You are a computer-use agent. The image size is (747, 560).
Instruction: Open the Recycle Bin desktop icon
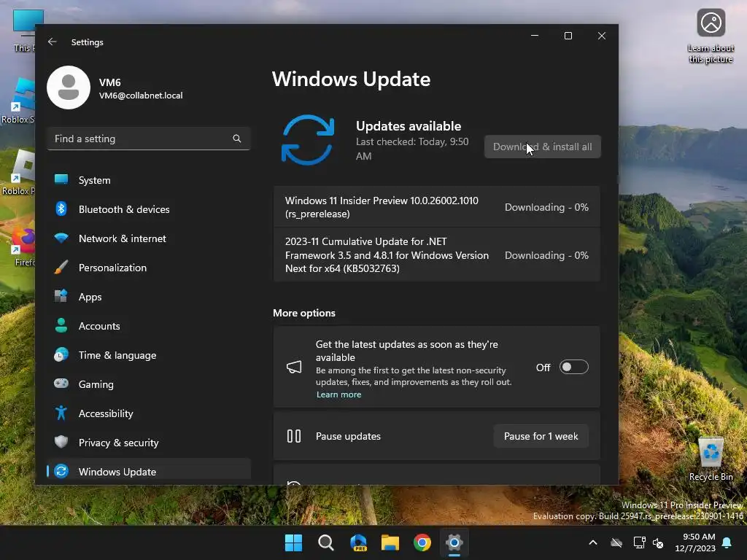(711, 459)
